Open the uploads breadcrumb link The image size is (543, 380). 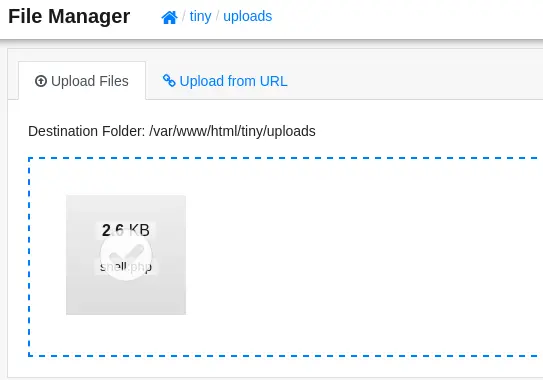coord(248,16)
